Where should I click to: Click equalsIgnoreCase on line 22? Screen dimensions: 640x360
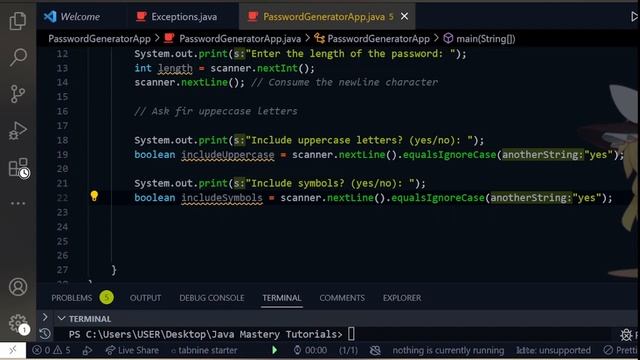(438, 198)
